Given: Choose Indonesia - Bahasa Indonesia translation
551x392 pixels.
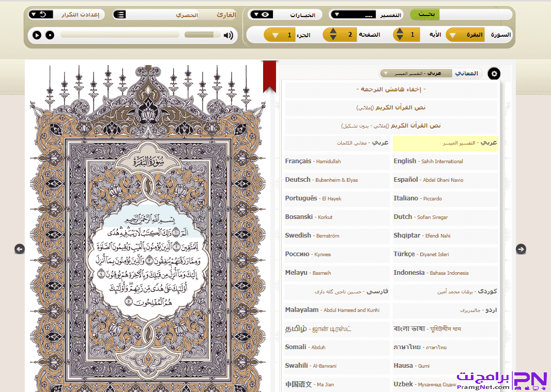Looking at the screenshot, I should (445, 273).
